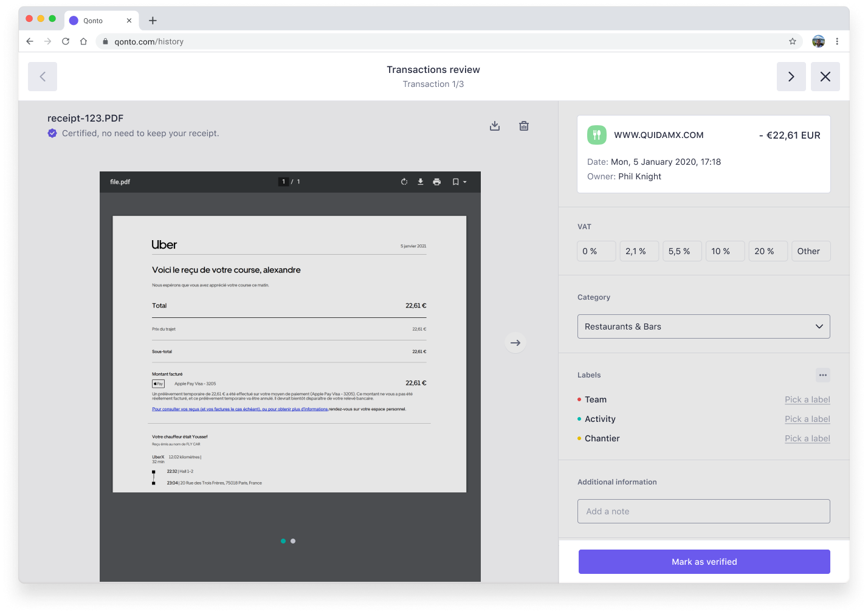This screenshot has width=868, height=614.
Task: Choose Other VAT rate
Action: (811, 251)
